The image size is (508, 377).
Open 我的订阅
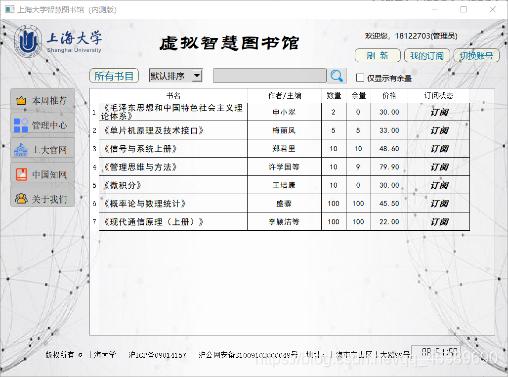pos(427,55)
